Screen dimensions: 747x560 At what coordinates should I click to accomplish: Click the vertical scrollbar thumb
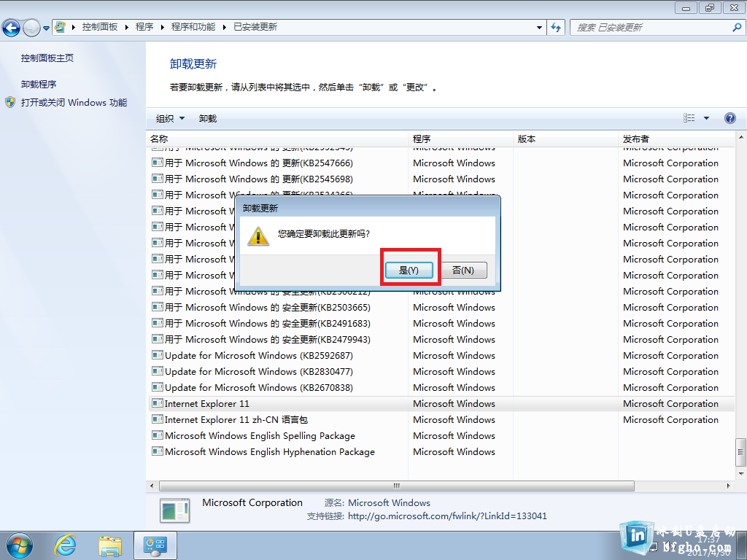click(741, 451)
